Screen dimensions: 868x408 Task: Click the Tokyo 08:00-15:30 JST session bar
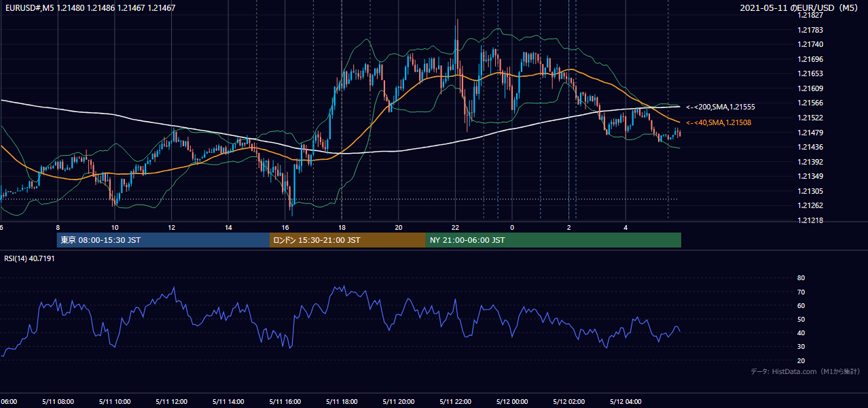click(x=164, y=240)
